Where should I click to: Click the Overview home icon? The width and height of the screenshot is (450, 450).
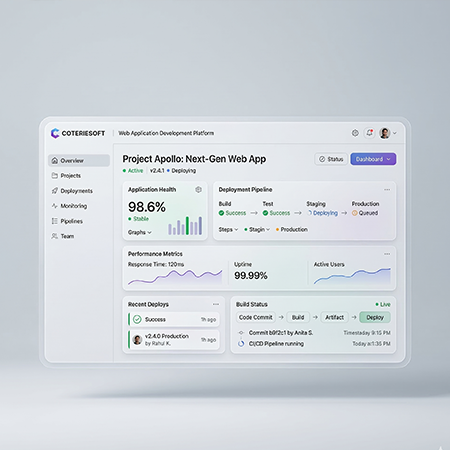coord(55,160)
